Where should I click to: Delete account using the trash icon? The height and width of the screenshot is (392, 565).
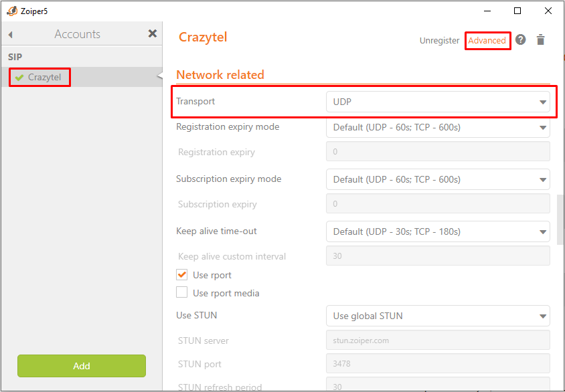(540, 40)
